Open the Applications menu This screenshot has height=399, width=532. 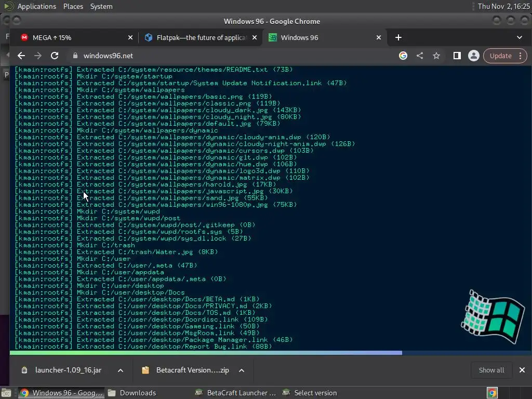click(37, 6)
